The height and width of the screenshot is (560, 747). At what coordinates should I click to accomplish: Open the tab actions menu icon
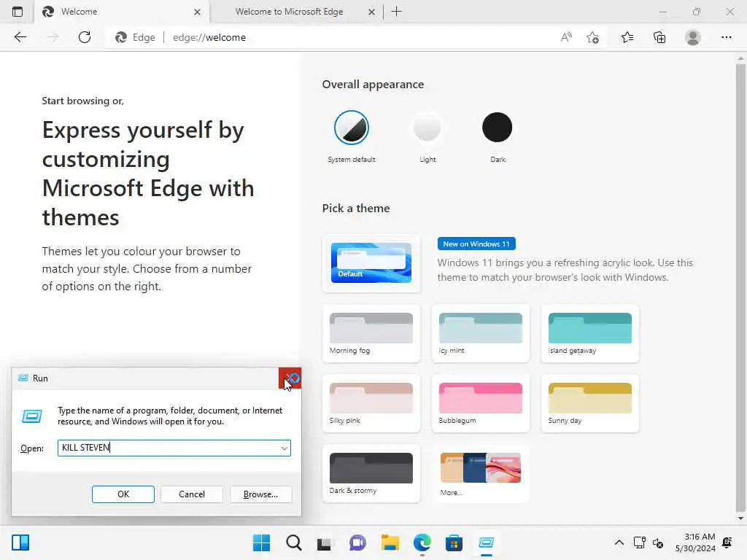pyautogui.click(x=18, y=12)
